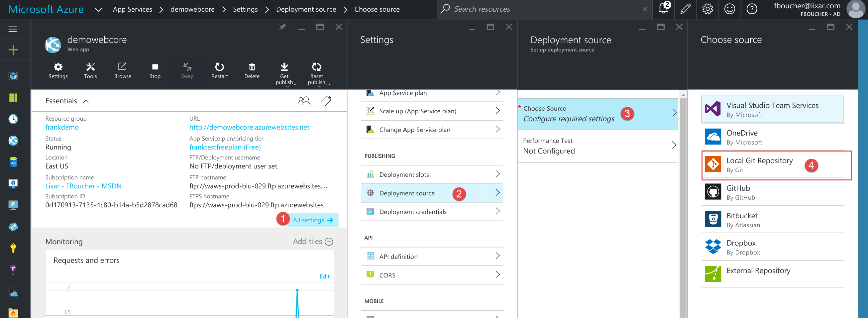The width and height of the screenshot is (868, 318).
Task: Select External Repository
Action: [x=772, y=274]
